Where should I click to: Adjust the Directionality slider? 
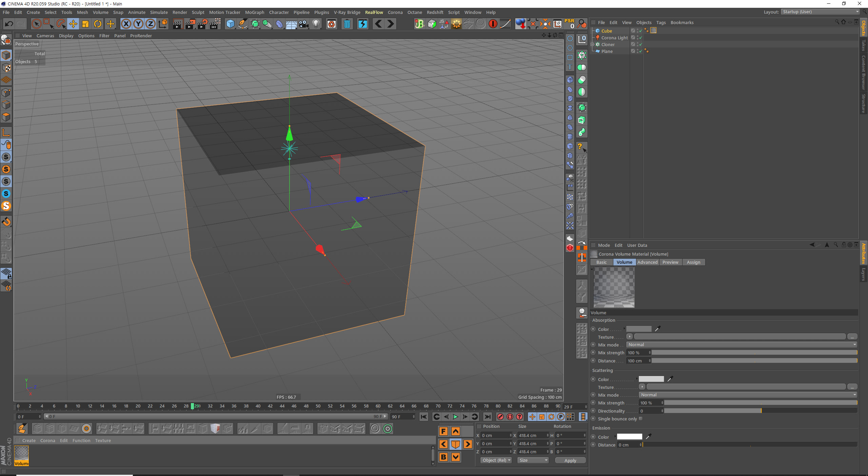(761, 411)
